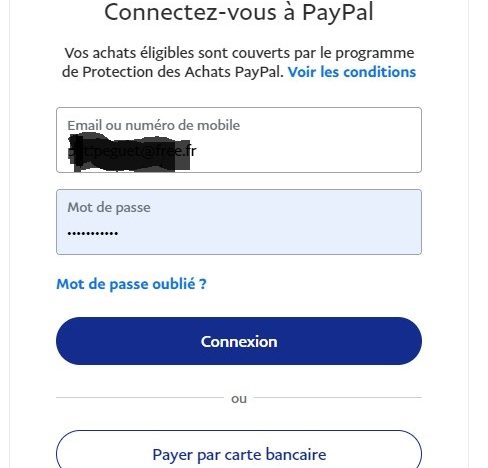Place cursor after ".fr" in email field
The image size is (488, 468).
click(197, 152)
